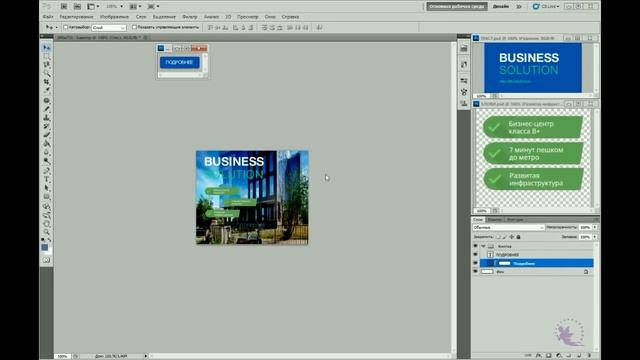The width and height of the screenshot is (640, 360).
Task: Create a new layer icon
Action: pos(579,356)
